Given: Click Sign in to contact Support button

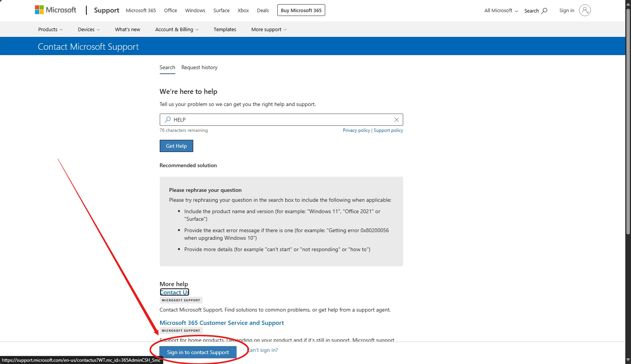Looking at the screenshot, I should (198, 352).
